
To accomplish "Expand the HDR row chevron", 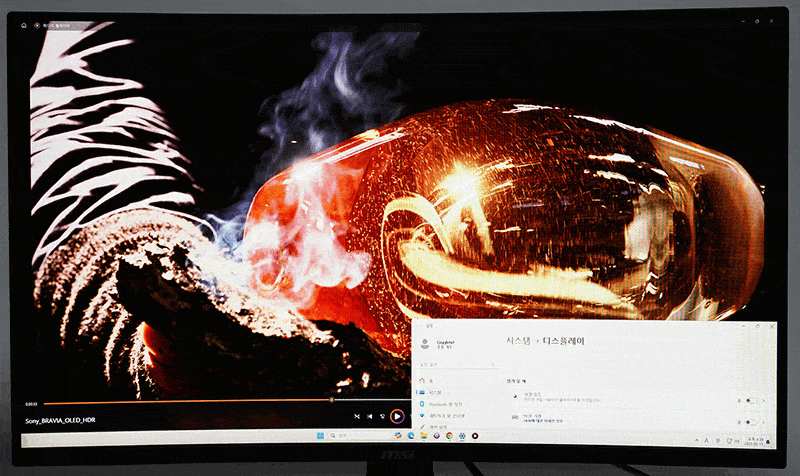I will point(763,422).
